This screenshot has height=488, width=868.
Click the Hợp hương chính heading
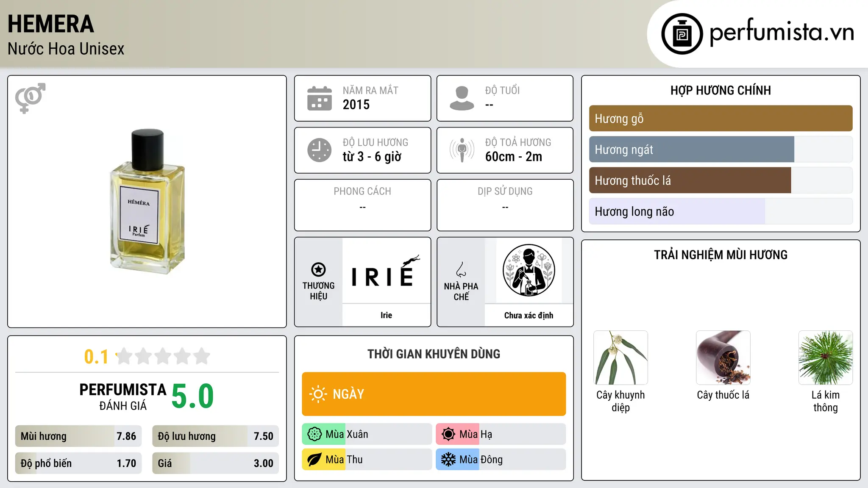point(721,90)
